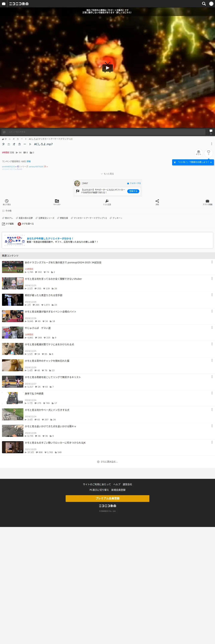The image size is (215, 644).
Task: Click the comment input field
Action: [x=106, y=132]
